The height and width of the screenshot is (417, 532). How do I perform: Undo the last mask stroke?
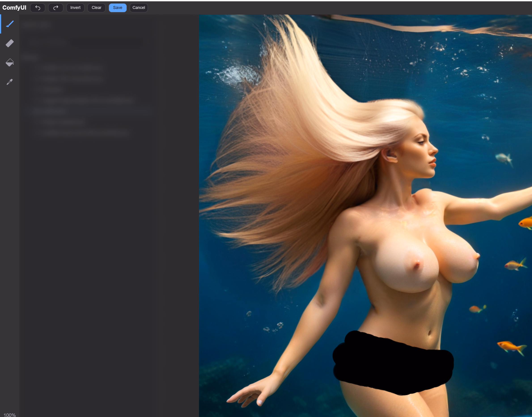pos(38,8)
